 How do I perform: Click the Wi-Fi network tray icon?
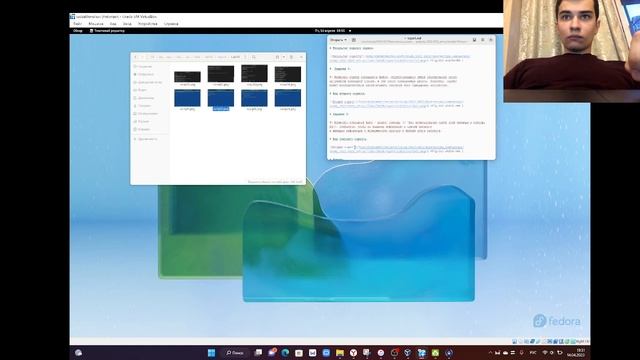[544, 353]
